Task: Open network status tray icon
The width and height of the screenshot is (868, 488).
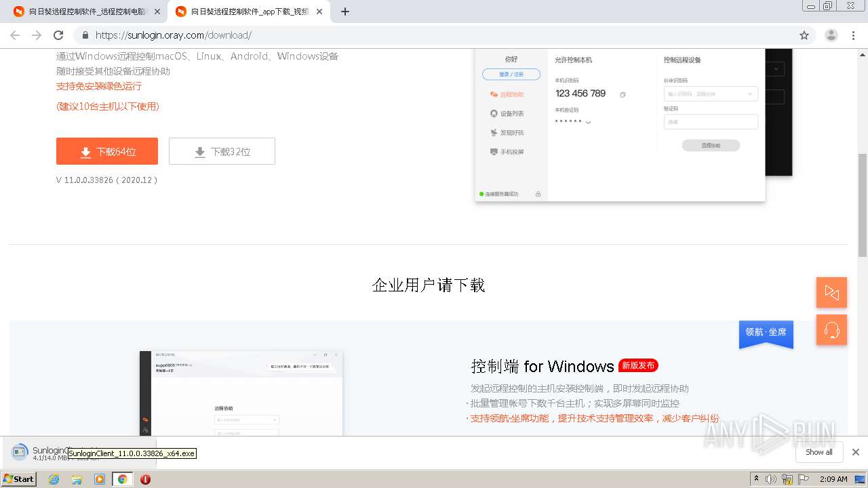Action: (x=787, y=479)
